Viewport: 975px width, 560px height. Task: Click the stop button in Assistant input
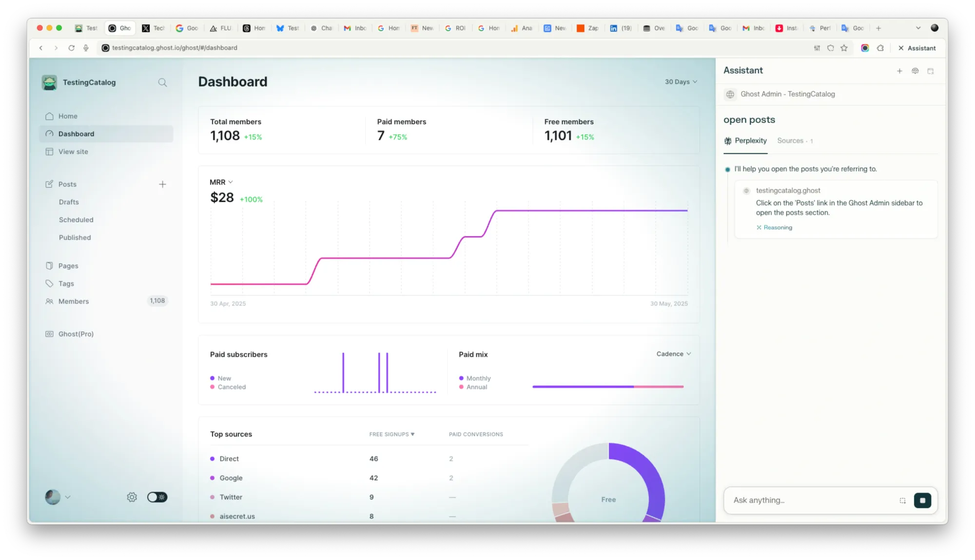[922, 501]
